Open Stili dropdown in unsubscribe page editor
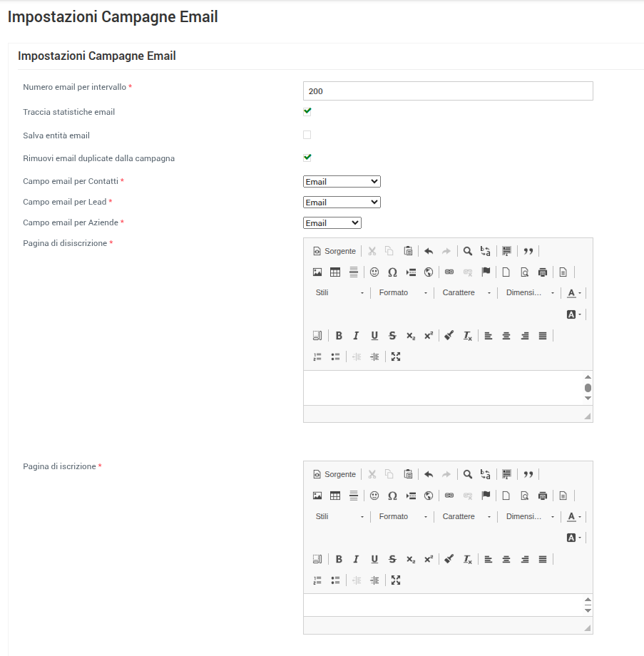Image resolution: width=644 pixels, height=656 pixels. click(x=339, y=293)
